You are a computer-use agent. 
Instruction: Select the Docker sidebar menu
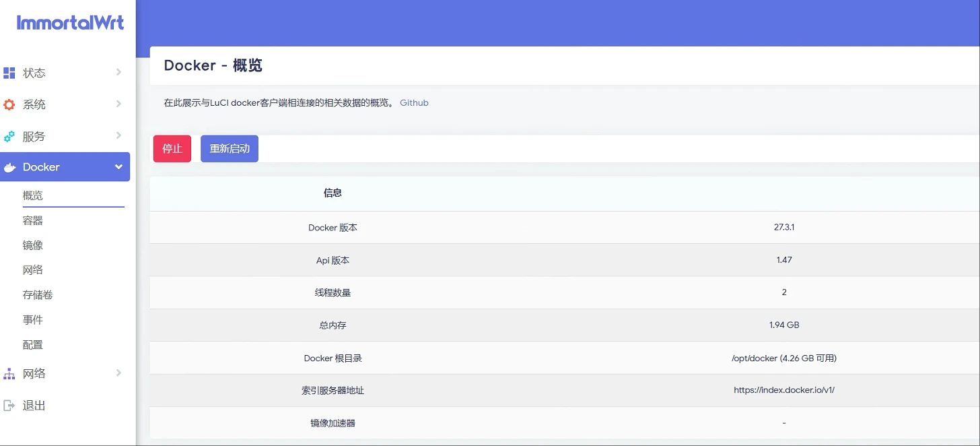pos(65,167)
